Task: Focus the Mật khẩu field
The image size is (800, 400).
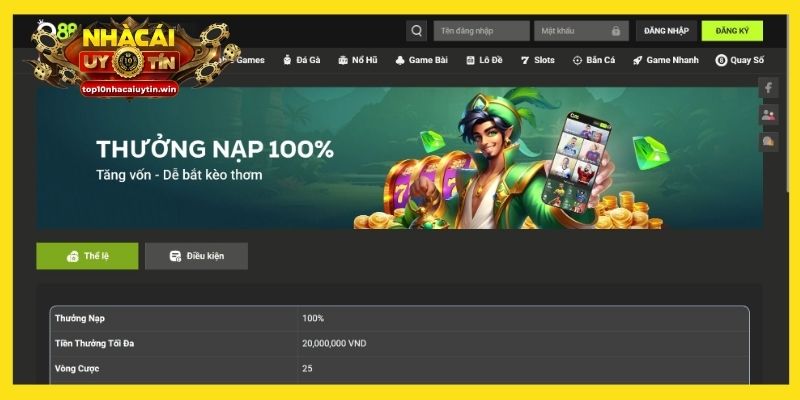Action: coord(582,31)
